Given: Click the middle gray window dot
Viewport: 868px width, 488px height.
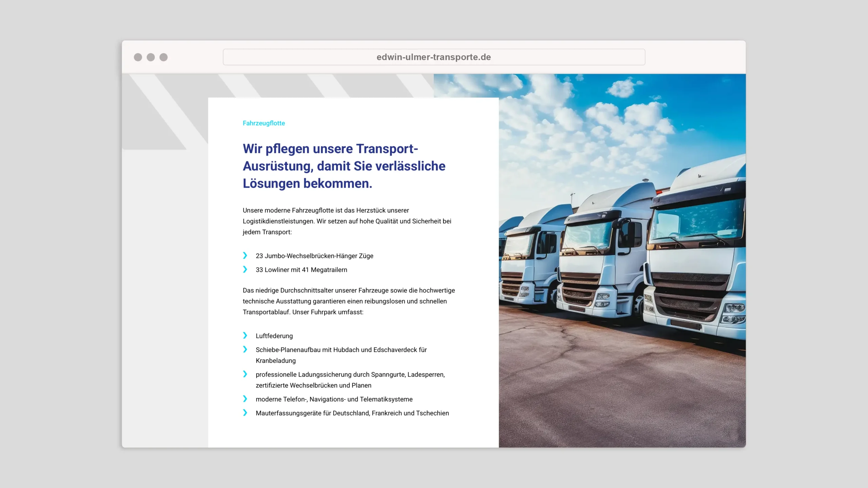Looking at the screenshot, I should coord(151,57).
